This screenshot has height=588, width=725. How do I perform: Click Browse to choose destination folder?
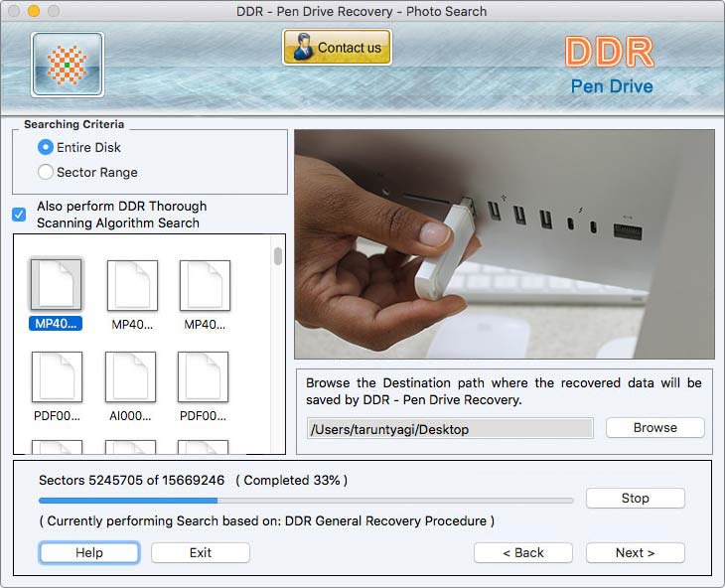click(655, 428)
